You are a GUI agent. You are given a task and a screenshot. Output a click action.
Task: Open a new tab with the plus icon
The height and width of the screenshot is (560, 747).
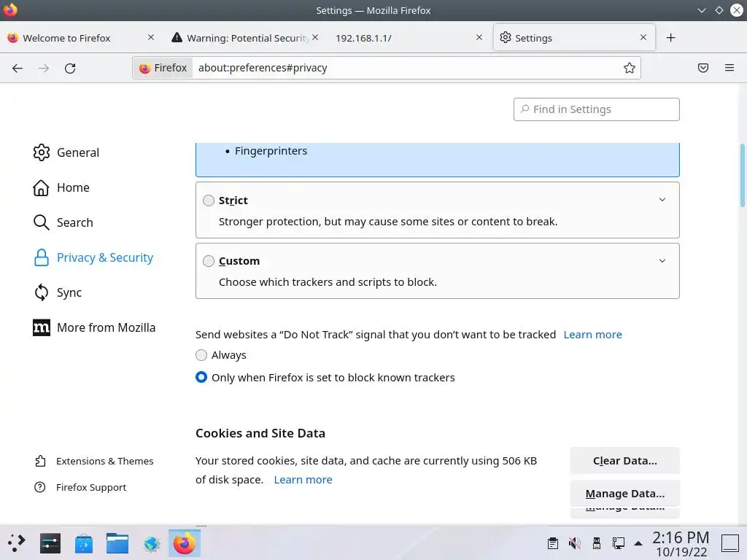[x=670, y=38]
